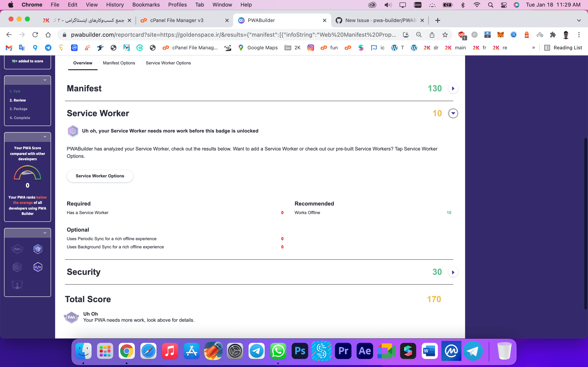
Task: Open the share icon in the address bar
Action: pos(432,35)
